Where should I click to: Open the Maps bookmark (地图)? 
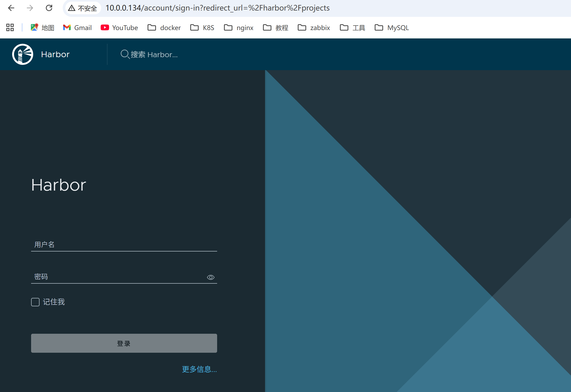42,27
